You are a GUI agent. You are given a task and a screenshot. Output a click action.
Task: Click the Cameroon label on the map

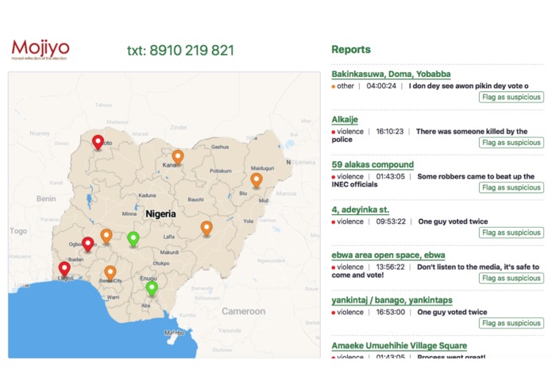pos(243,312)
